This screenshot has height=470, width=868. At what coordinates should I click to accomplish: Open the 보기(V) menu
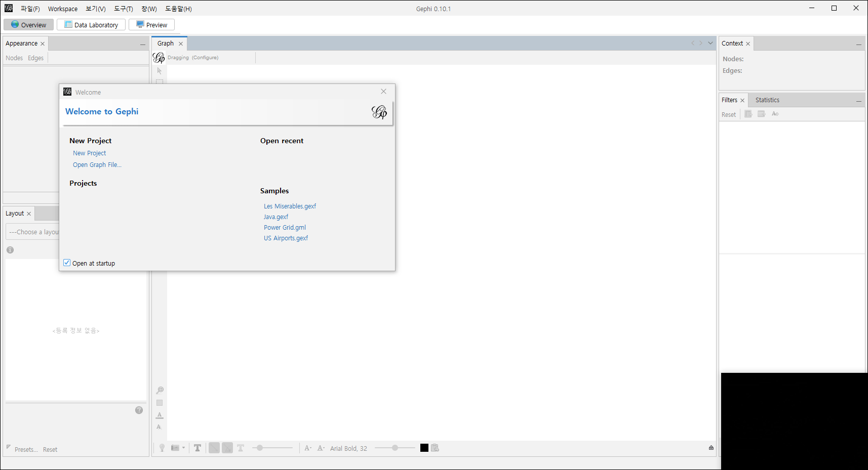tap(96, 9)
